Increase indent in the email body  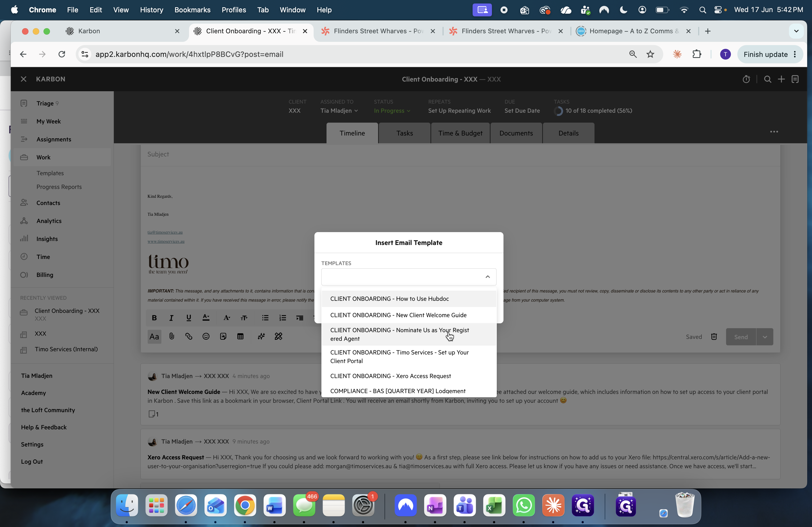tap(300, 318)
